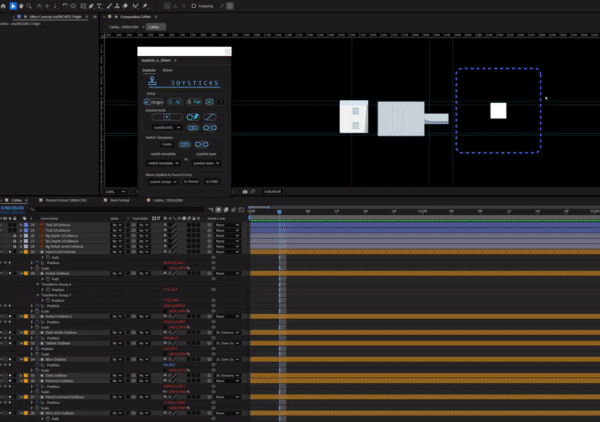The width and height of the screenshot is (600, 422).
Task: Click the joystick link-with-pencil icon
Action: point(192,117)
